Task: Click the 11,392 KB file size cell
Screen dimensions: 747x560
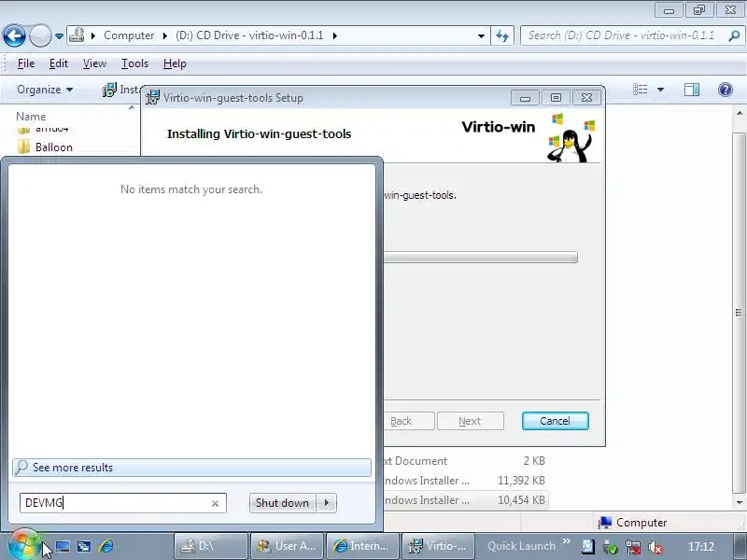Action: coord(521,481)
